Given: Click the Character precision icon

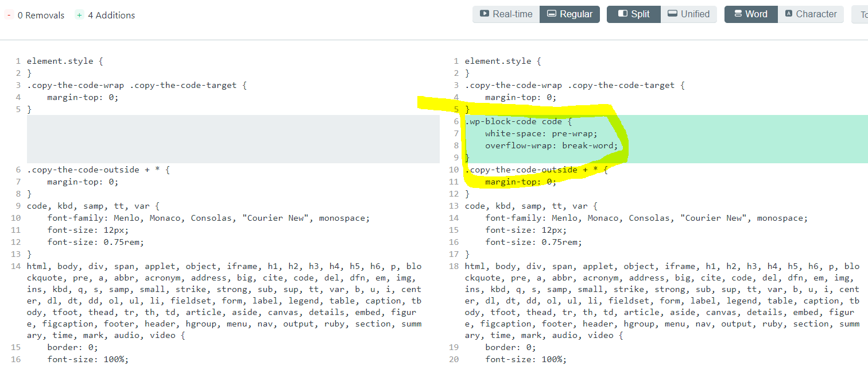Looking at the screenshot, I should click(x=789, y=14).
